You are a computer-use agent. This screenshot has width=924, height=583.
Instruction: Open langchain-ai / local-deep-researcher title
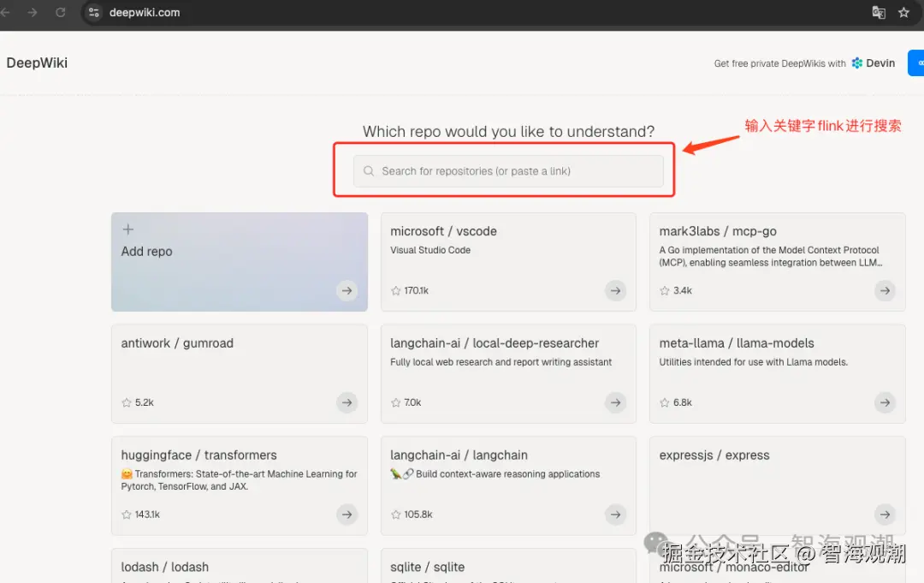click(495, 343)
